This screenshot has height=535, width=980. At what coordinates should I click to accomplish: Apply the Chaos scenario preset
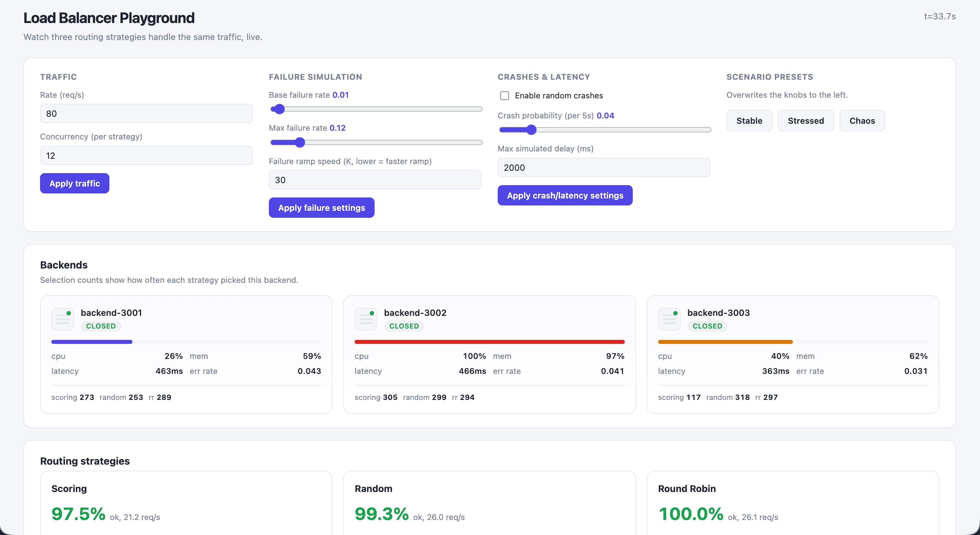(x=862, y=121)
